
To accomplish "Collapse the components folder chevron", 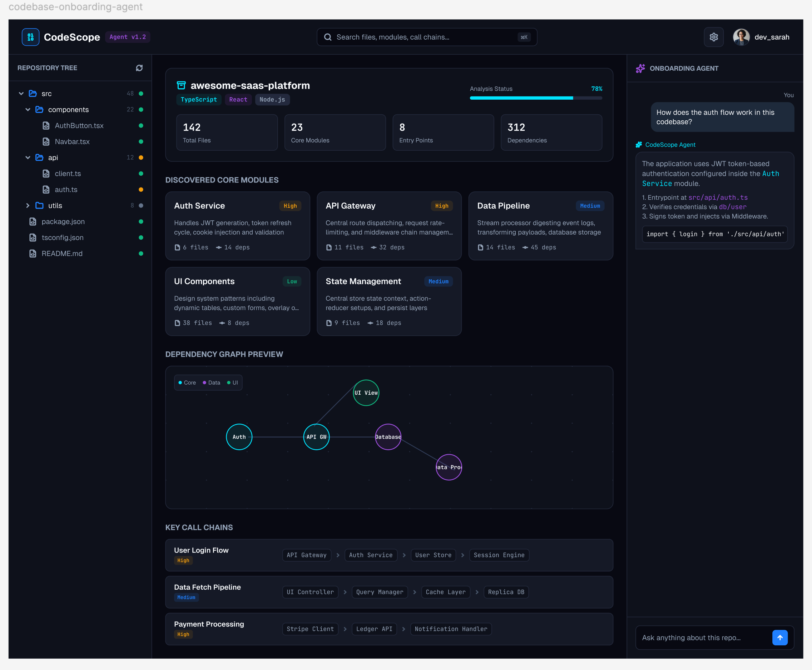I will 28,110.
